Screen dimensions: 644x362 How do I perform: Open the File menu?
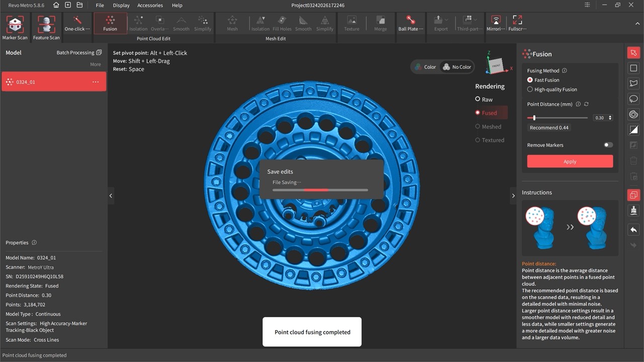point(100,5)
